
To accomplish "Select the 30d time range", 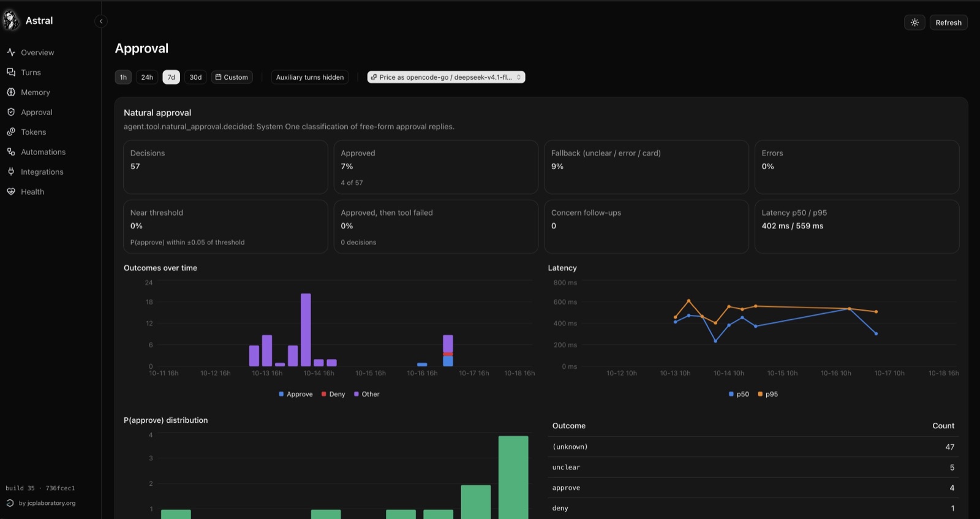I will (x=195, y=77).
